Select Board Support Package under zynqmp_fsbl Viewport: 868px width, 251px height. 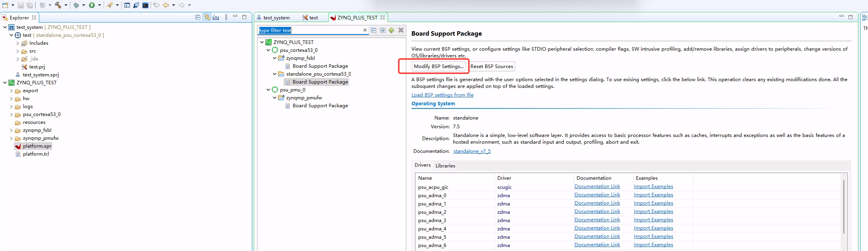(x=317, y=66)
